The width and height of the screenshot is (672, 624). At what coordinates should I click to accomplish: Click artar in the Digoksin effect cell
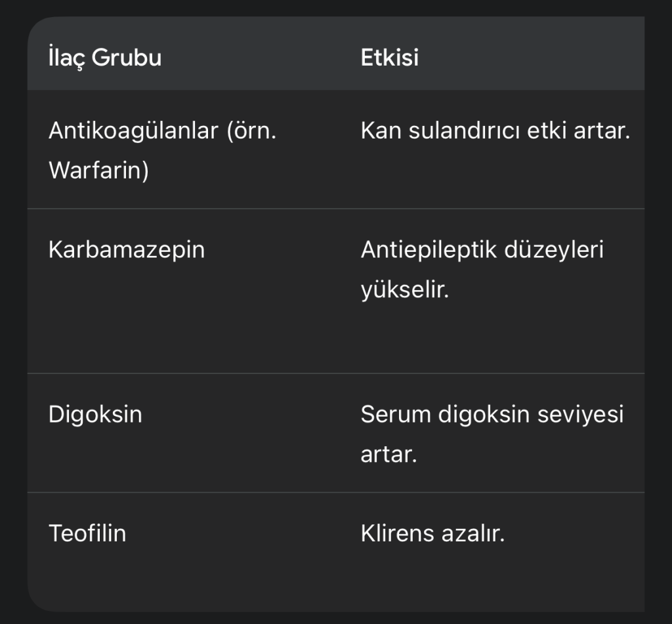coord(388,454)
